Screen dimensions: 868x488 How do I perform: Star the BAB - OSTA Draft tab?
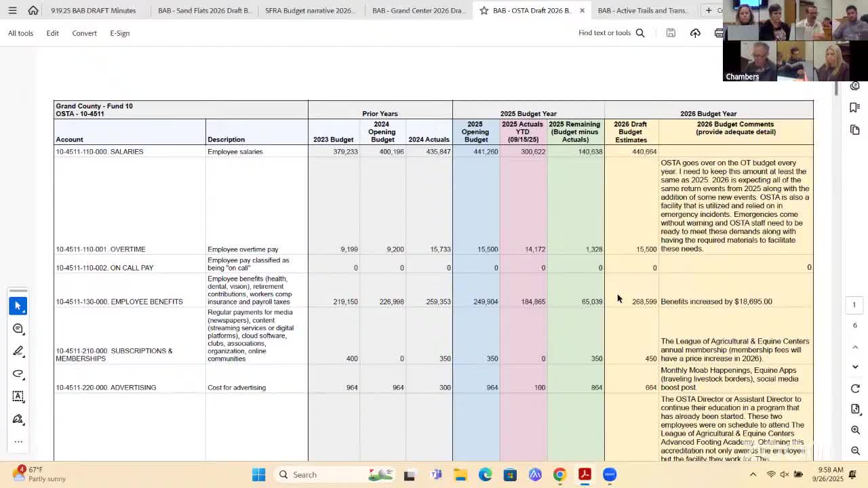tap(484, 11)
